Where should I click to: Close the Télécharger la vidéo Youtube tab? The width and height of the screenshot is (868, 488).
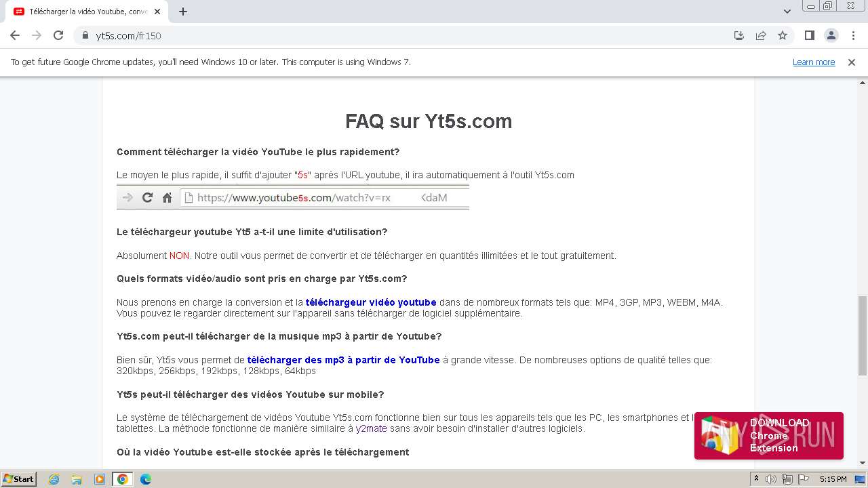coord(158,12)
